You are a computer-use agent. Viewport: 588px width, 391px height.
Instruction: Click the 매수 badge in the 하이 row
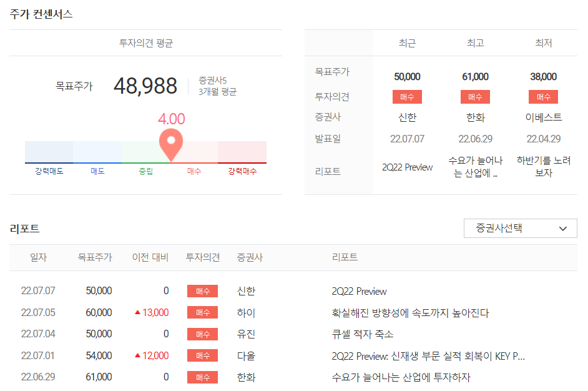202,312
